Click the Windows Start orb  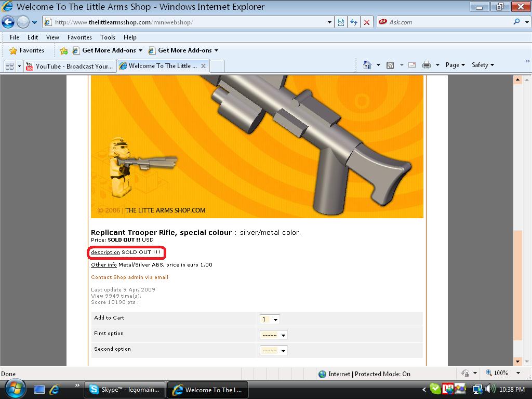point(15,389)
